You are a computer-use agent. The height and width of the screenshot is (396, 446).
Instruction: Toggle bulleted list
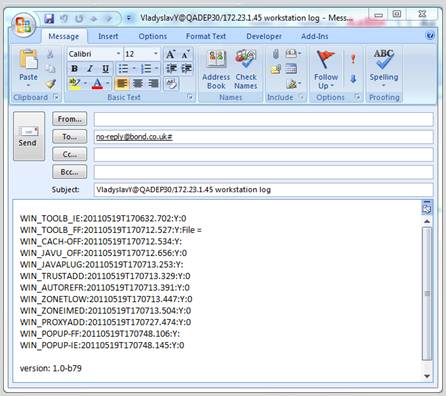(123, 69)
